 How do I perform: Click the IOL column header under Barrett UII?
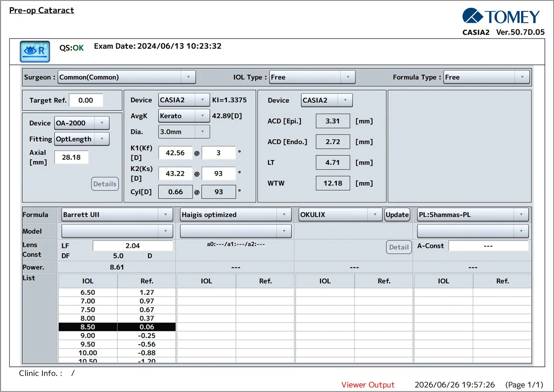(x=88, y=281)
